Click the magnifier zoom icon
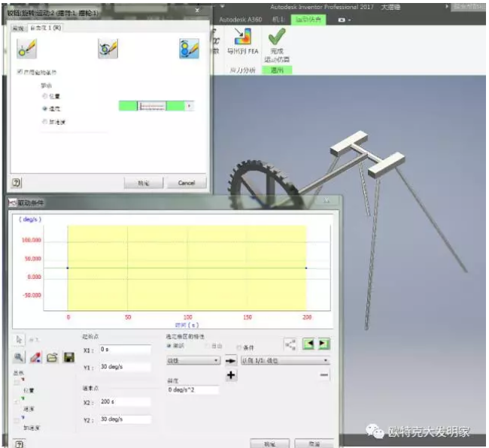The height and width of the screenshot is (448, 489). (x=18, y=357)
